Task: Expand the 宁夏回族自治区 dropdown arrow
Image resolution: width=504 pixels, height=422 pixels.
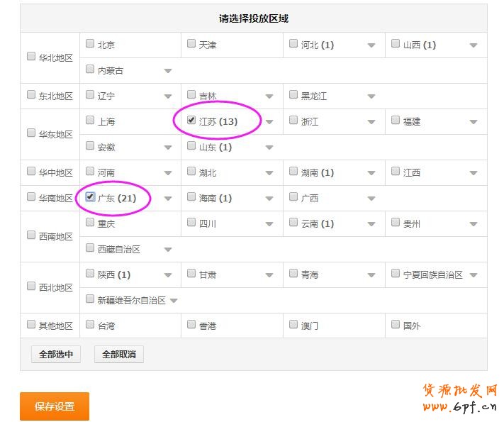Action: click(x=473, y=275)
